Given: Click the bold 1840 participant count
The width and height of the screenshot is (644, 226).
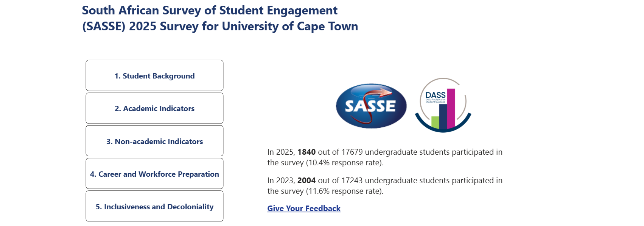Looking at the screenshot, I should pyautogui.click(x=306, y=152).
